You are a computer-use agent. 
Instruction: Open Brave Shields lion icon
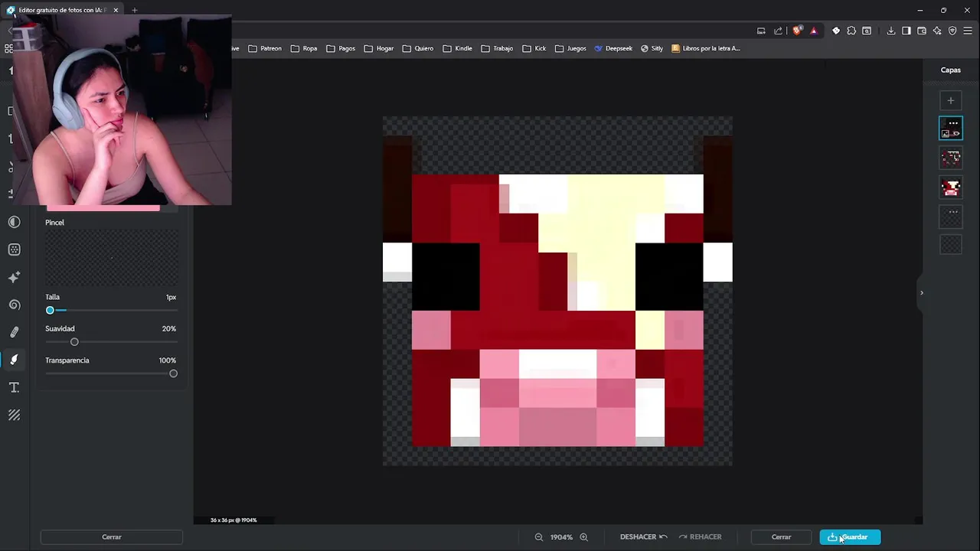pyautogui.click(x=797, y=31)
